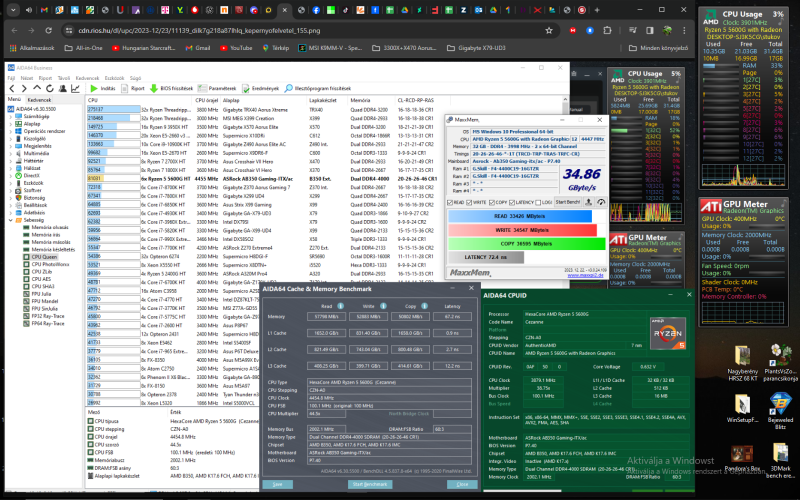Expand the Biztonság tree node

click(x=11, y=197)
